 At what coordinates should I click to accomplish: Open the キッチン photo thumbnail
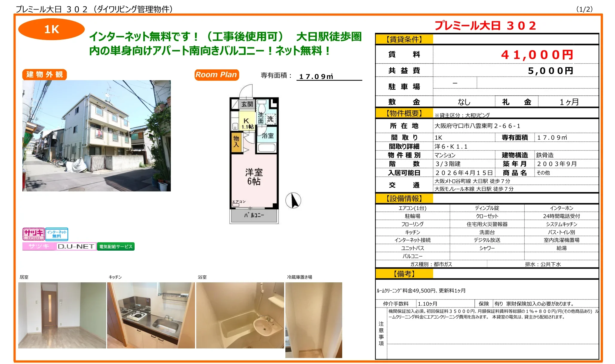151,315
